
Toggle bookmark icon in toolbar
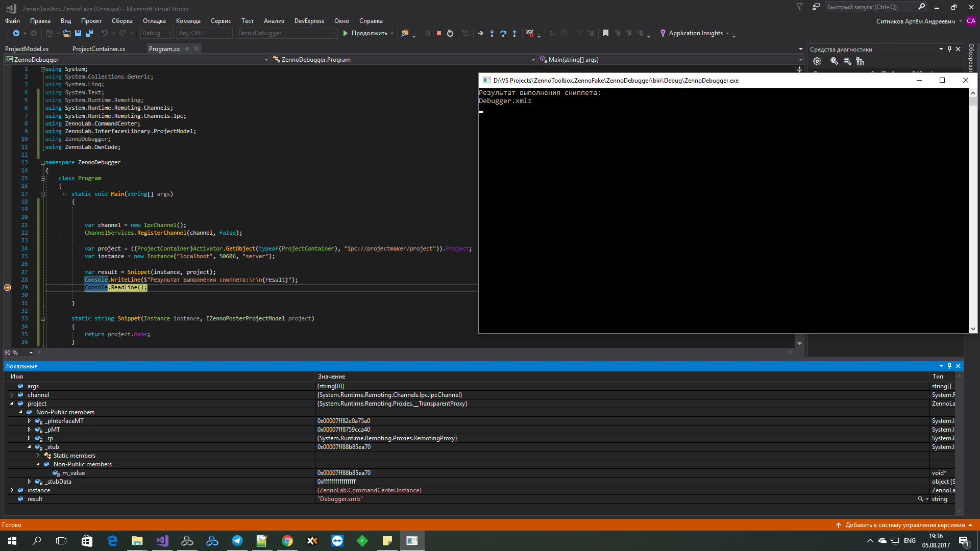pyautogui.click(x=605, y=33)
